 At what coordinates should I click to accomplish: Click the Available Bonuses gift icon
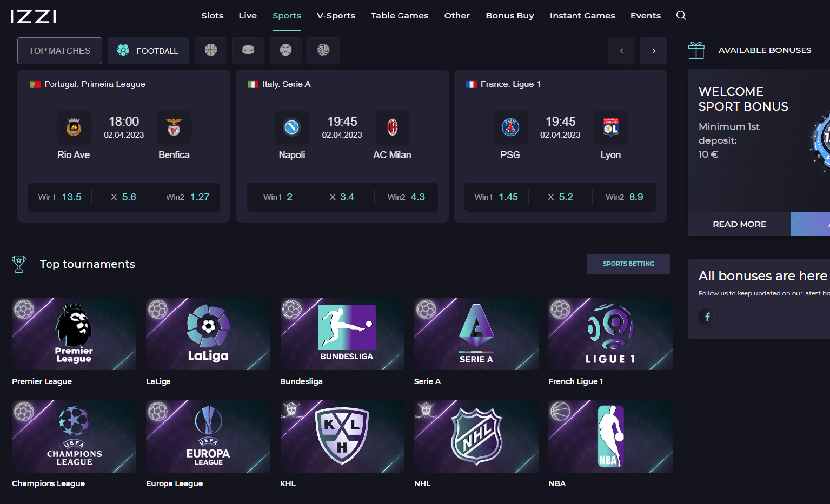[x=696, y=50]
